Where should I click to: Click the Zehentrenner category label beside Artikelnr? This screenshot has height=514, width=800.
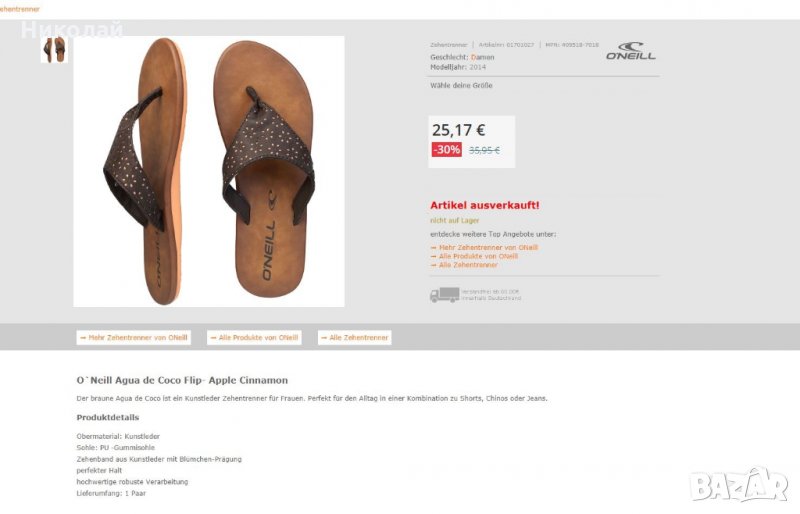[449, 45]
